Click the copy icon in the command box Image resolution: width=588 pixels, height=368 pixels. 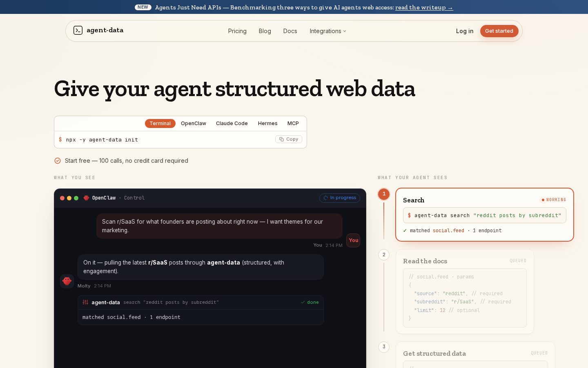click(x=281, y=139)
